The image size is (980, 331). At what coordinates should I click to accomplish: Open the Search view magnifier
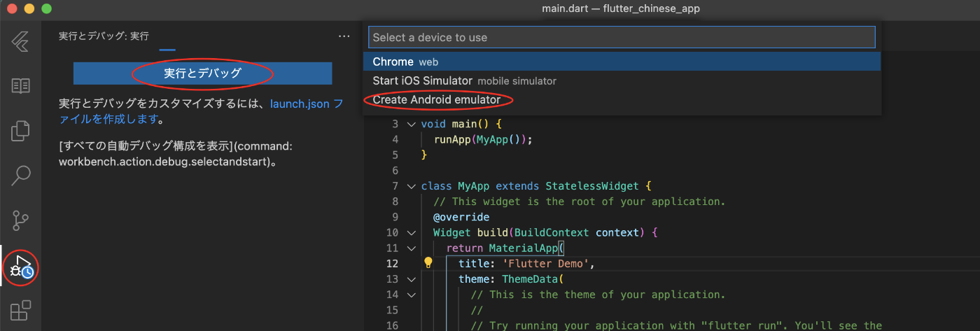click(x=20, y=174)
